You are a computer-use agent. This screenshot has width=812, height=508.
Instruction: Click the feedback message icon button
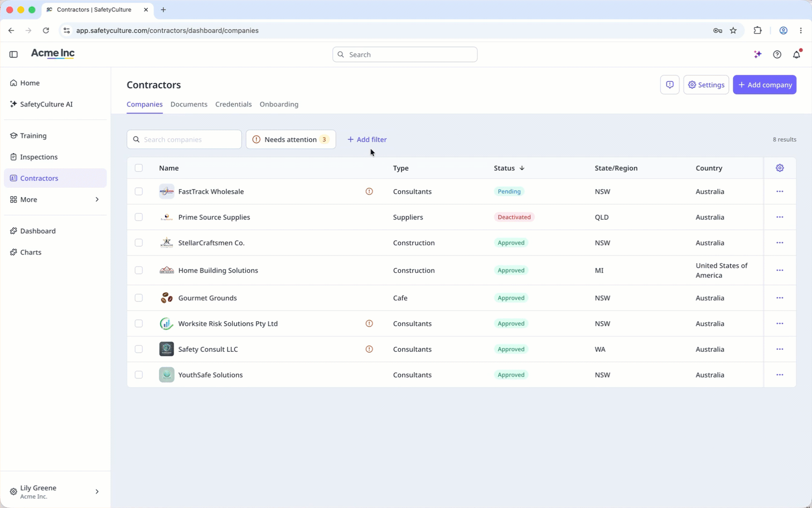[x=669, y=85]
